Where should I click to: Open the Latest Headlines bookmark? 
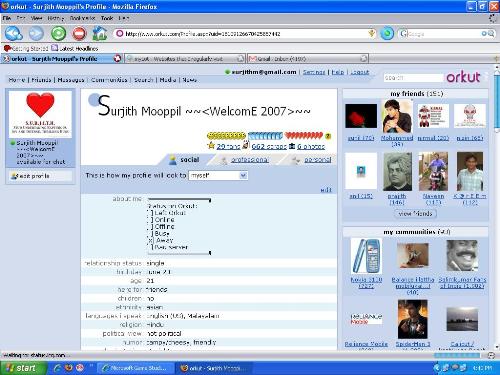tap(75, 48)
